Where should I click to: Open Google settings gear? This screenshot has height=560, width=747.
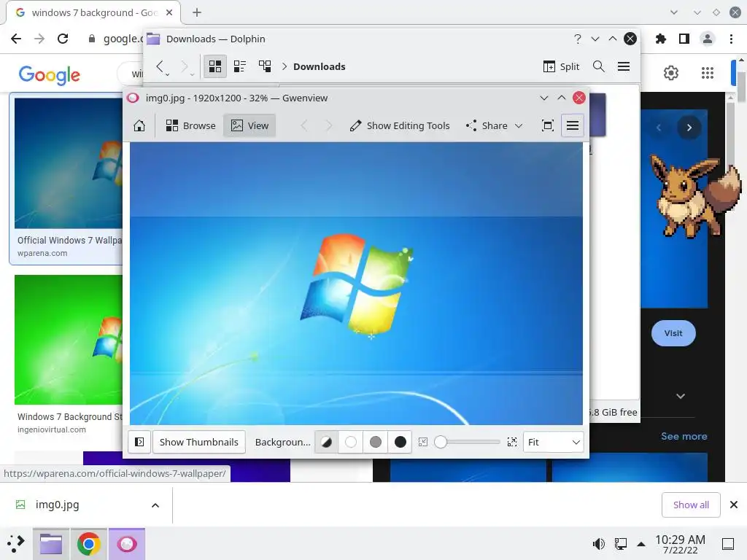pyautogui.click(x=671, y=73)
